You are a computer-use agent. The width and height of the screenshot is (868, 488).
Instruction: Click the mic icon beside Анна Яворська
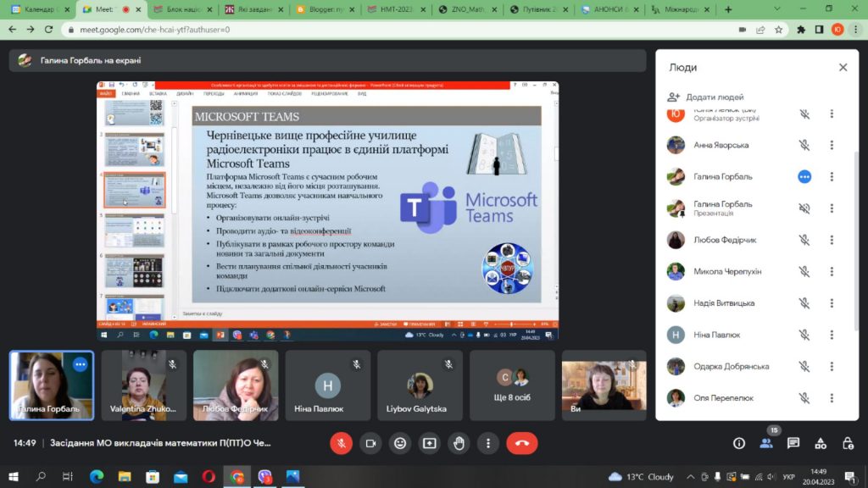click(x=804, y=145)
